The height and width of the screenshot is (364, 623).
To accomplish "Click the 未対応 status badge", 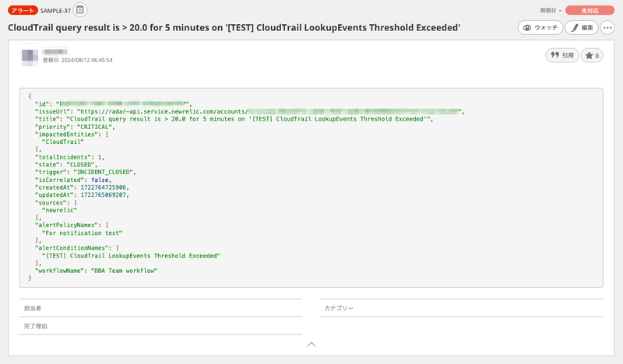I will pos(590,10).
